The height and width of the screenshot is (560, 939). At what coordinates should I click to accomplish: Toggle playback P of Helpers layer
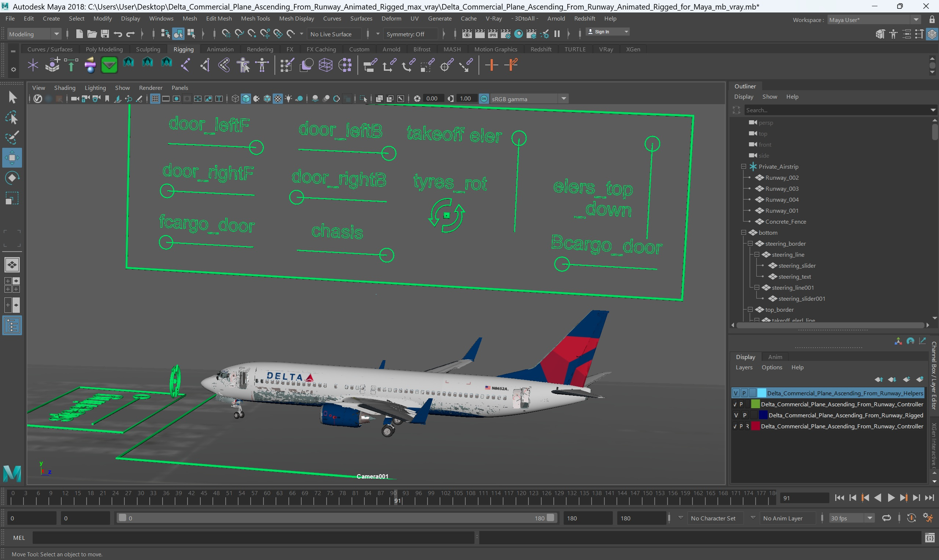coord(744,393)
